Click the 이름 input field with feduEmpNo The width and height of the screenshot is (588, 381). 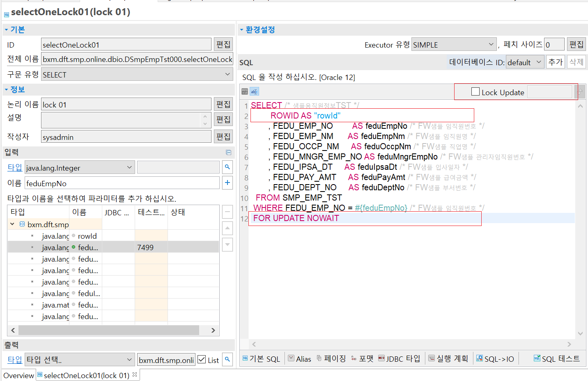[x=122, y=183]
